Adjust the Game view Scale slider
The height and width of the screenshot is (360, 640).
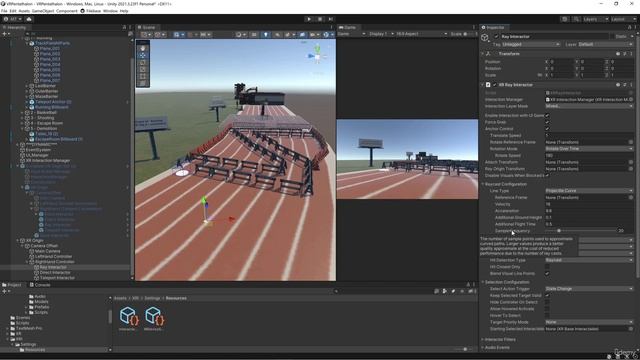(x=468, y=34)
